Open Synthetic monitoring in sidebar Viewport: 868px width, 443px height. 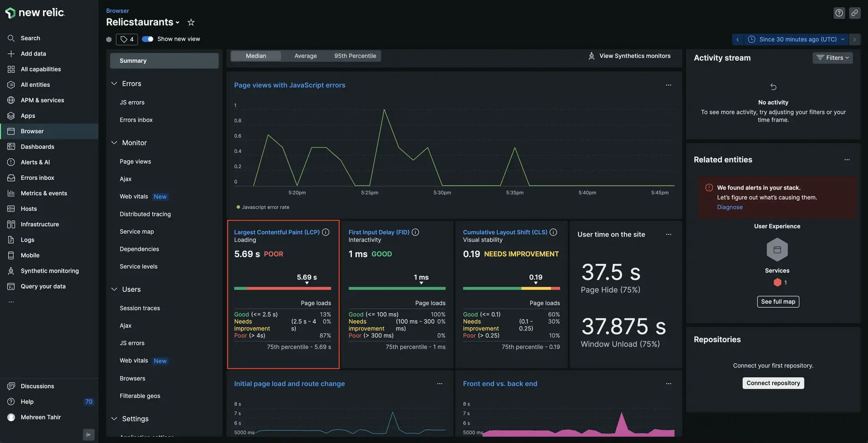[50, 271]
